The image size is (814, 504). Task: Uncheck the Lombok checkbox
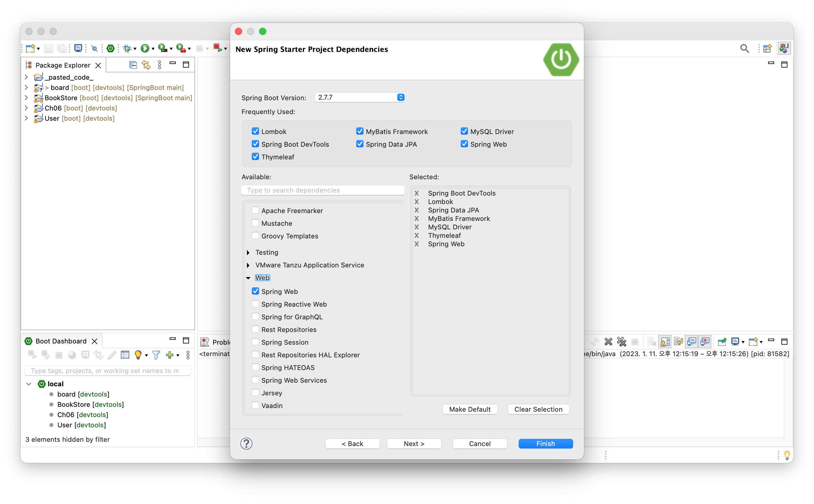pos(255,131)
